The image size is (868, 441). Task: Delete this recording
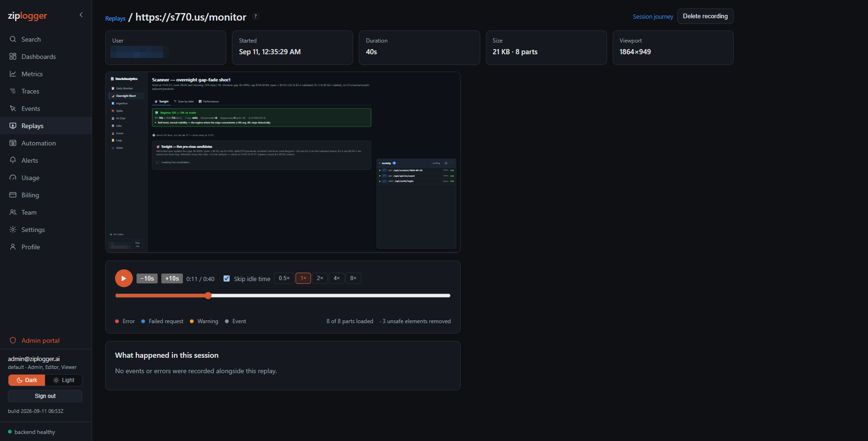click(705, 16)
